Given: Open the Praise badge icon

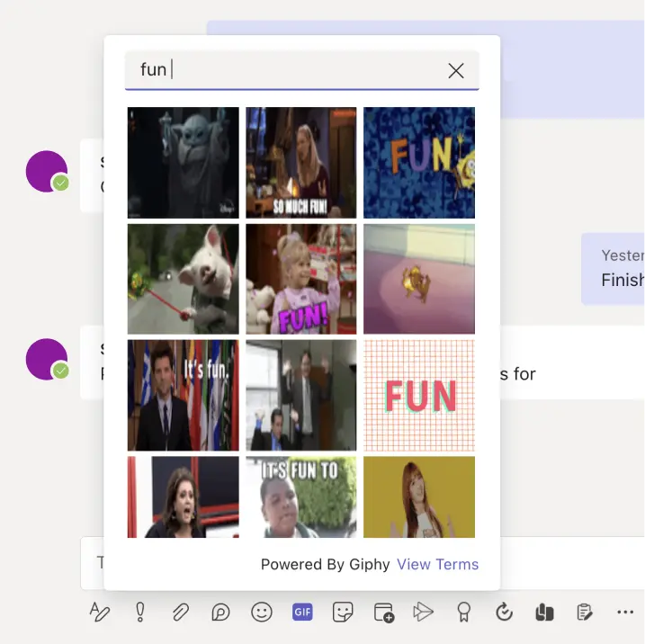Looking at the screenshot, I should click(x=464, y=613).
